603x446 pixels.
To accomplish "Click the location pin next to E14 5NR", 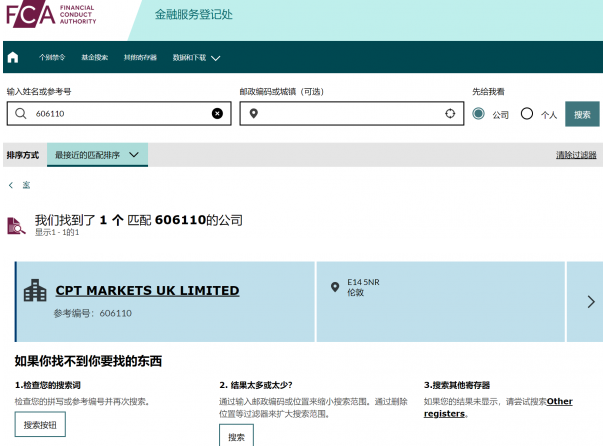I will 335,287.
